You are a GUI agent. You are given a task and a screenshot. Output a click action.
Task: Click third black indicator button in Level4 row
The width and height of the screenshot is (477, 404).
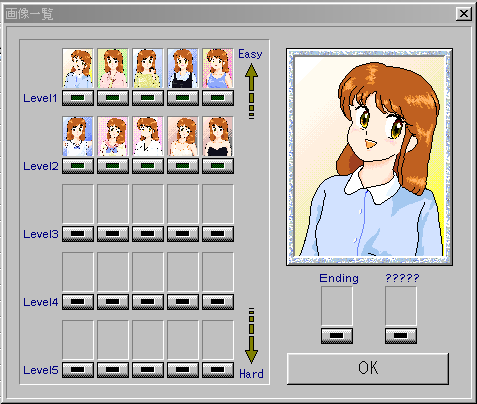(148, 302)
